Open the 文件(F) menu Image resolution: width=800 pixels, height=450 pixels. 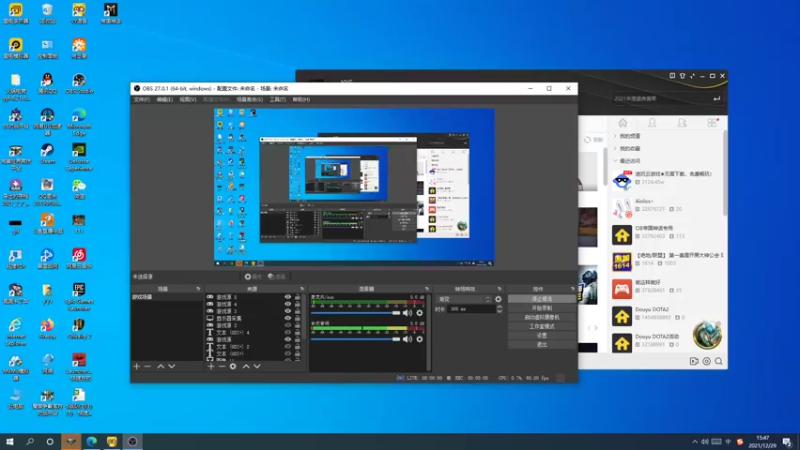[x=141, y=99]
